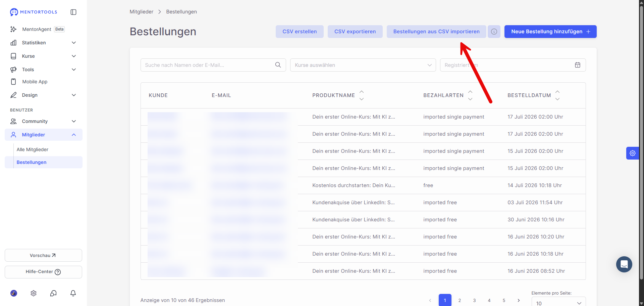Expand the Design menu

(43, 95)
